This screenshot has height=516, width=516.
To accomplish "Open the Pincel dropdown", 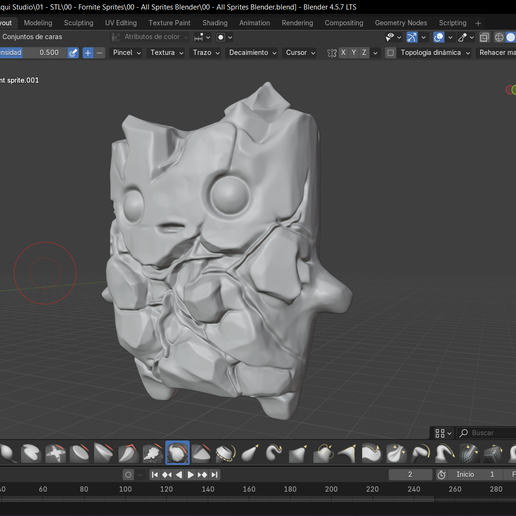I will [127, 53].
